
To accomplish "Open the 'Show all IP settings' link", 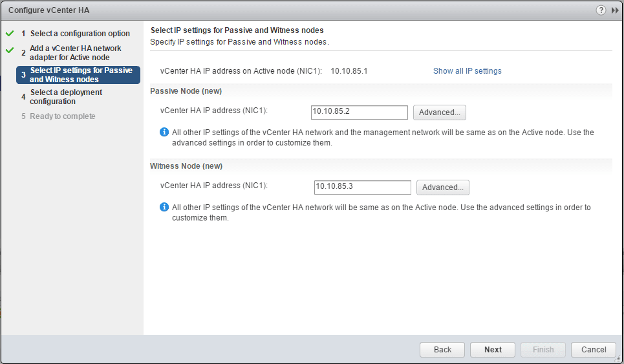I will tap(467, 71).
